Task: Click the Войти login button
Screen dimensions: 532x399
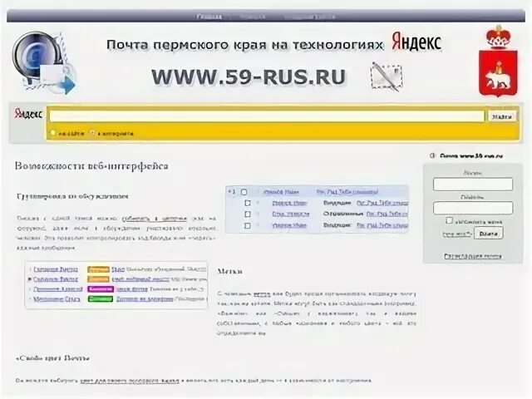Action: click(488, 234)
